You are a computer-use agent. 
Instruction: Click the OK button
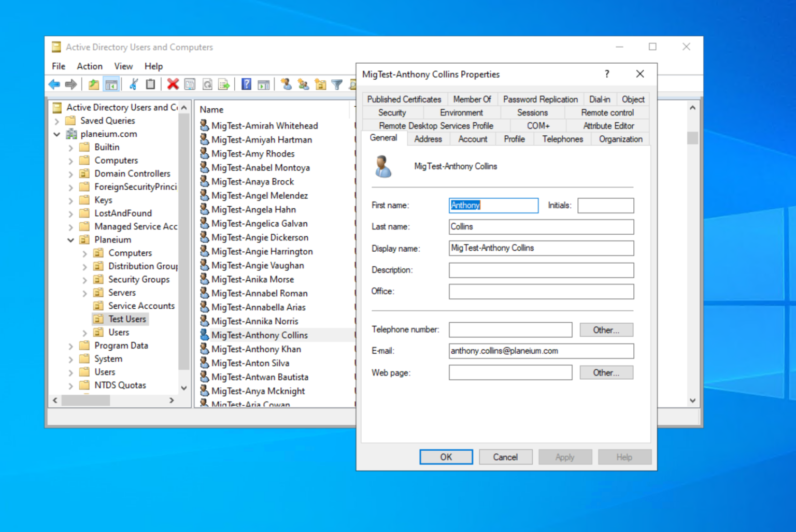point(446,457)
